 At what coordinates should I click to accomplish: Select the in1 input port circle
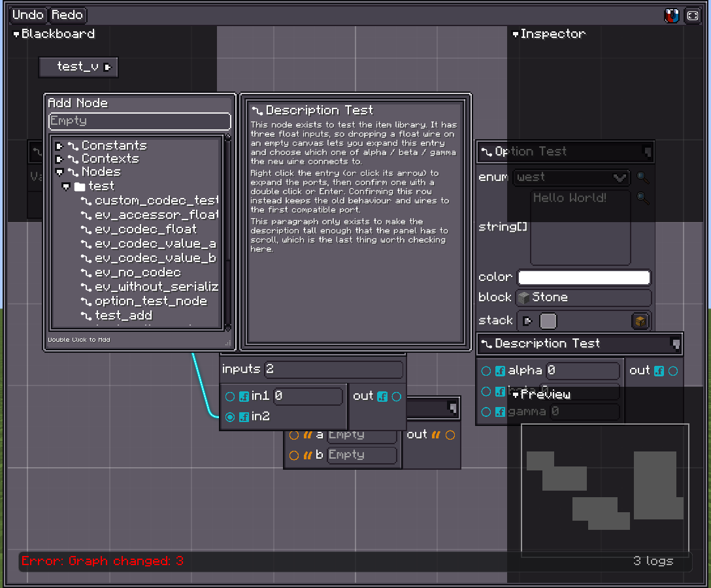pyautogui.click(x=230, y=397)
